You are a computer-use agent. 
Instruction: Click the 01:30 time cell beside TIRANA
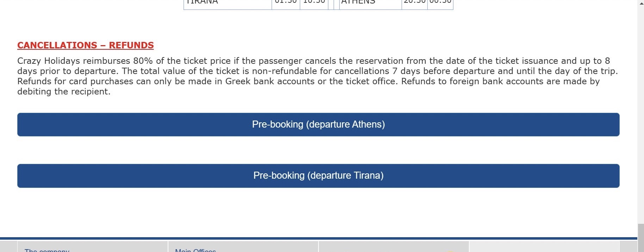[x=286, y=3]
